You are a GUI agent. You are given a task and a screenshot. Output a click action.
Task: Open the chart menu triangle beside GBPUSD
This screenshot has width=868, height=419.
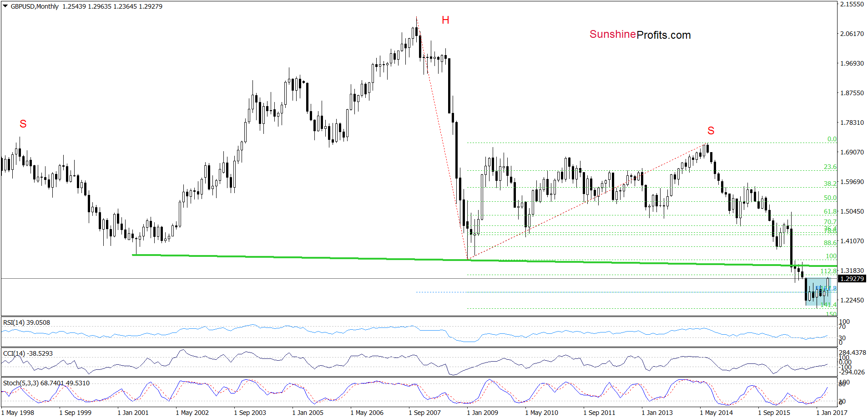pyautogui.click(x=5, y=6)
